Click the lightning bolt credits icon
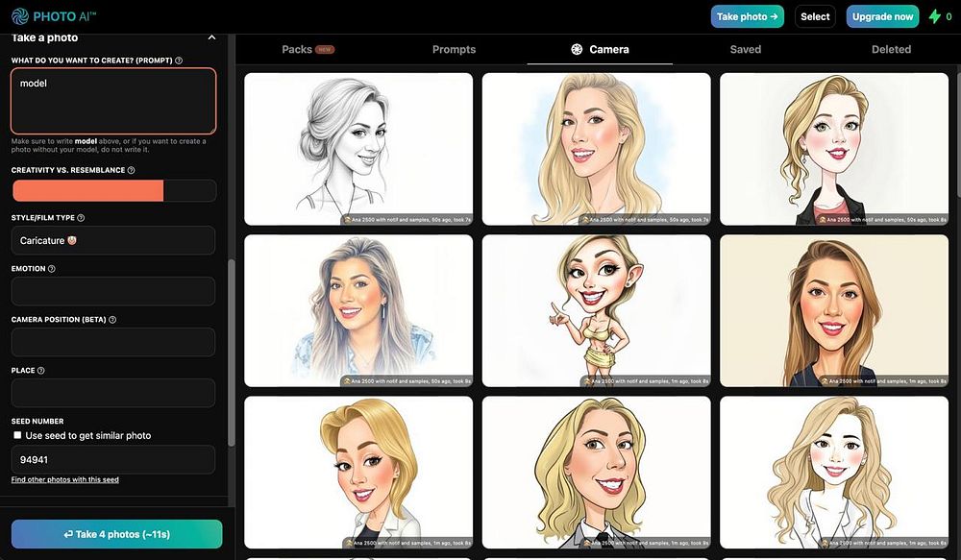This screenshot has height=560, width=961. 935,16
